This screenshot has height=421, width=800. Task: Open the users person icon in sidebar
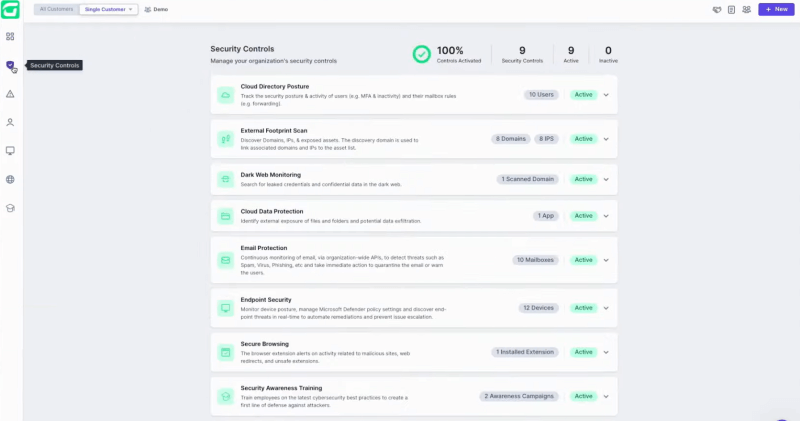pos(10,122)
